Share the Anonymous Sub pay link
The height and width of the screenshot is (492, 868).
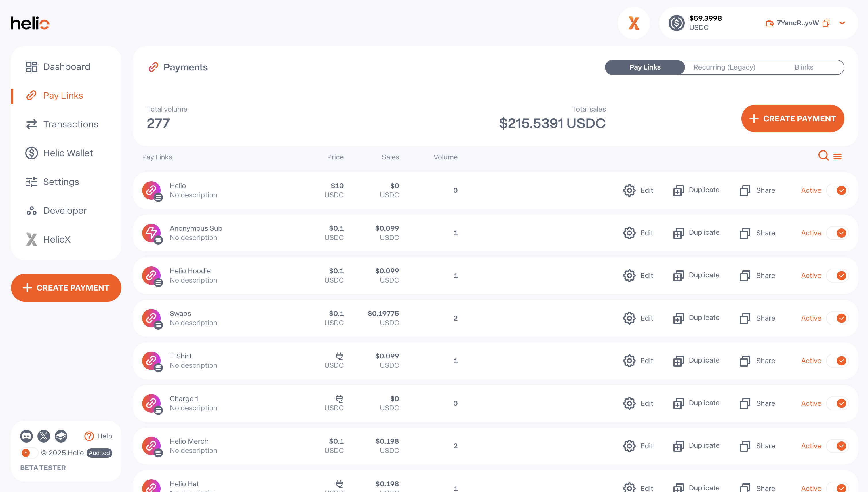coord(757,233)
